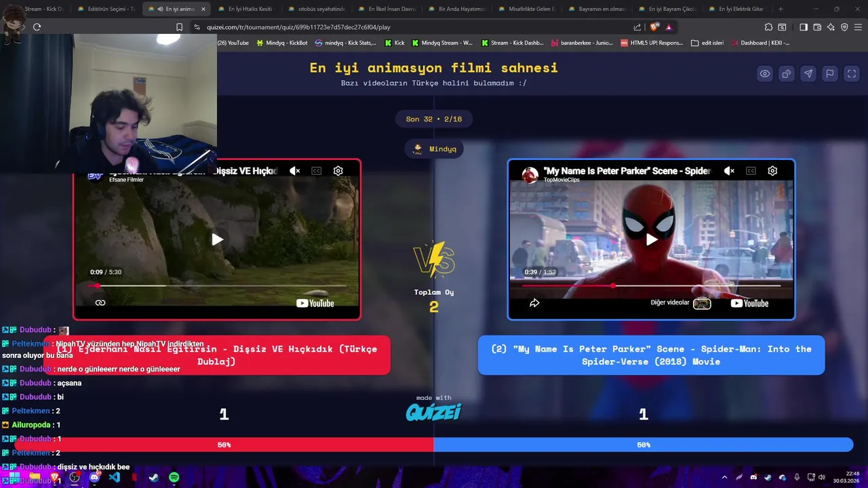Screen dimensions: 868x488
Task: Click the system tray microphone icon
Action: [797, 477]
